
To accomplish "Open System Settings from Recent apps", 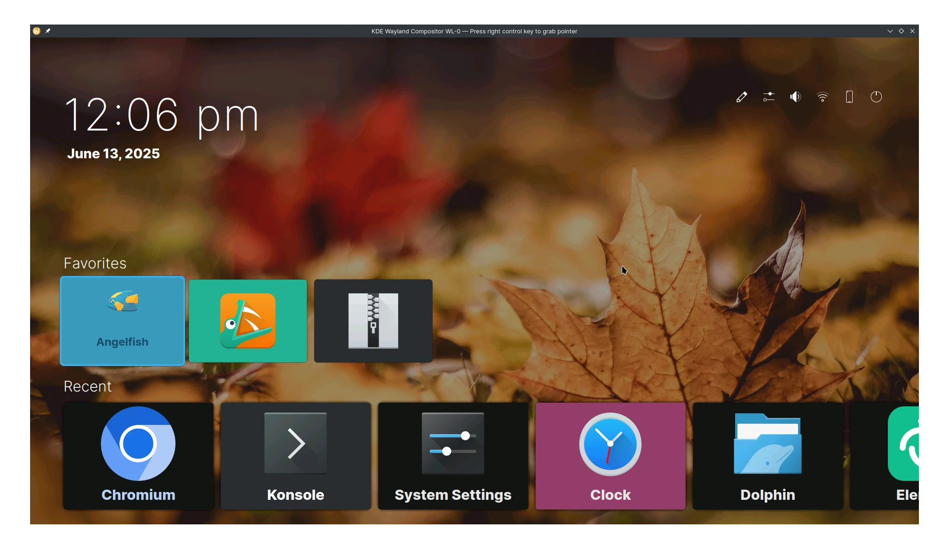I will (452, 456).
